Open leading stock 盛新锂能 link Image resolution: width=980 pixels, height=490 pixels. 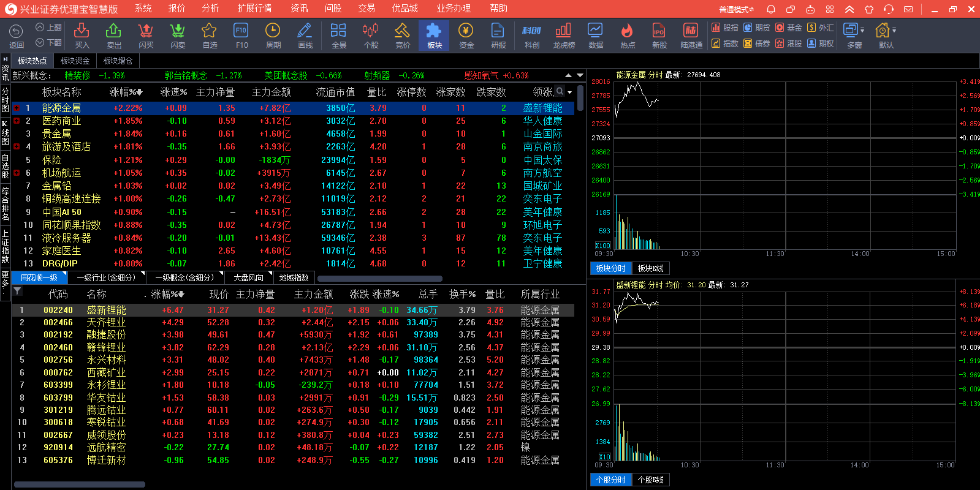pyautogui.click(x=542, y=108)
